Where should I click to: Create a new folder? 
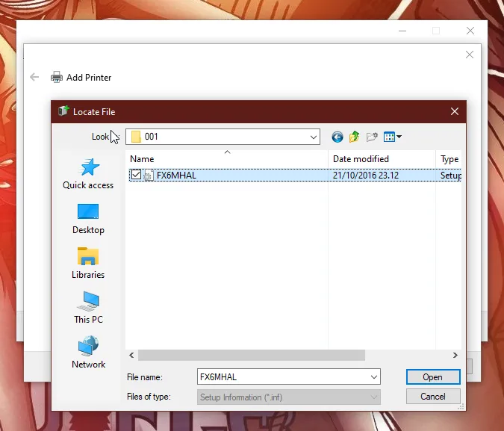click(x=372, y=137)
